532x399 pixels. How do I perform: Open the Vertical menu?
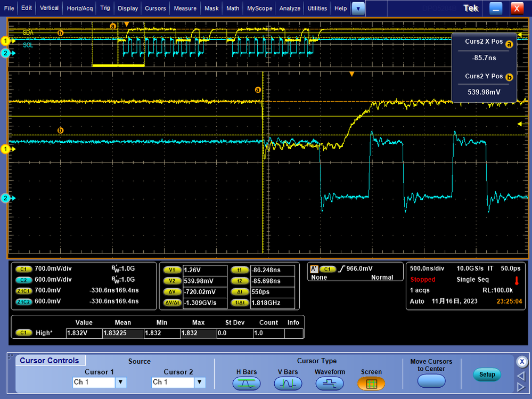pos(49,8)
